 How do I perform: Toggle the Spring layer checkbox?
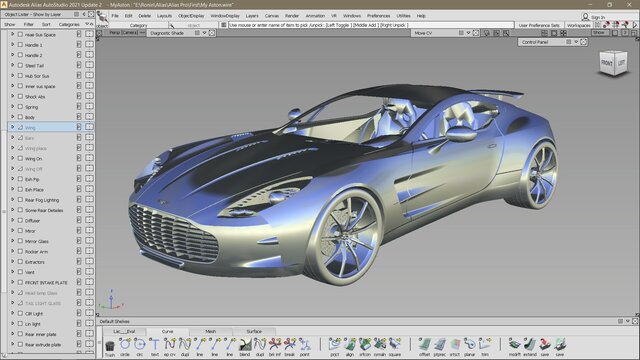click(x=20, y=107)
